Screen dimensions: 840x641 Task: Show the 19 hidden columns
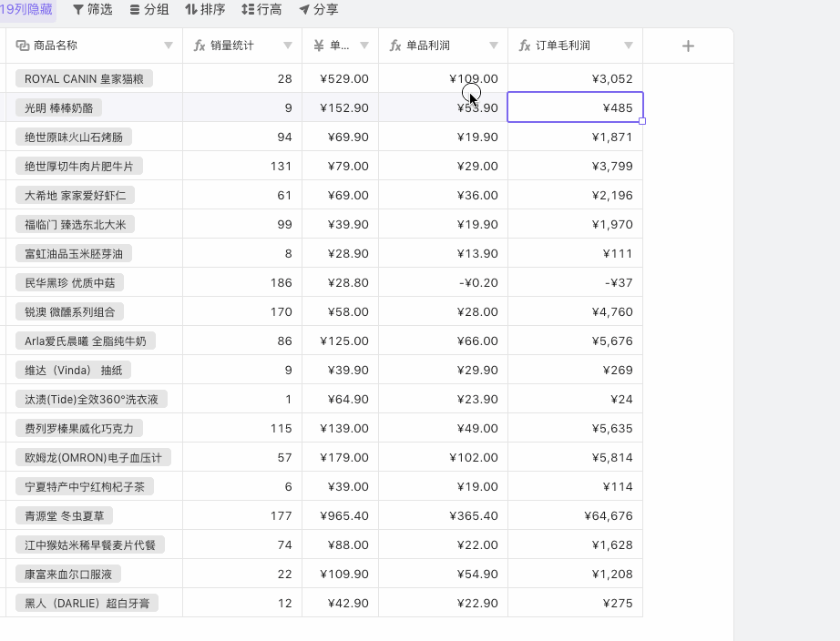(x=26, y=9)
